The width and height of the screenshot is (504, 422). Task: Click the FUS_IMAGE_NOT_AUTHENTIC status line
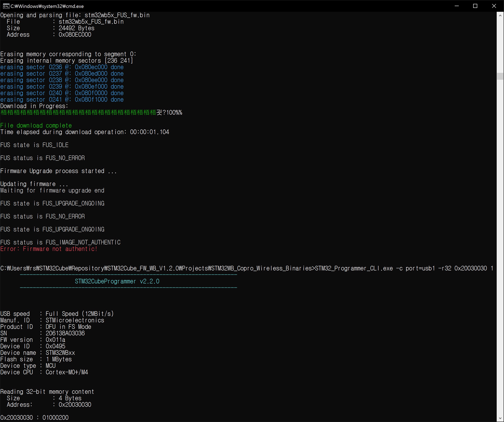pos(60,242)
